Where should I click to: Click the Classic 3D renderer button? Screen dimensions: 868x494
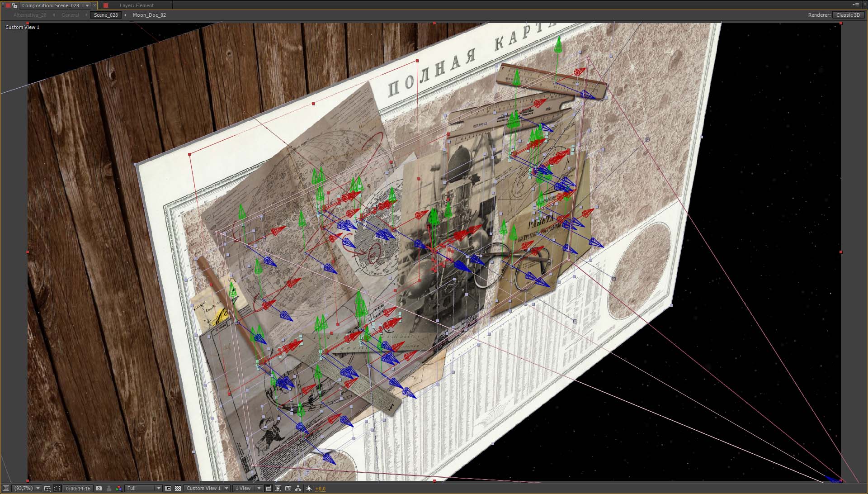click(848, 15)
